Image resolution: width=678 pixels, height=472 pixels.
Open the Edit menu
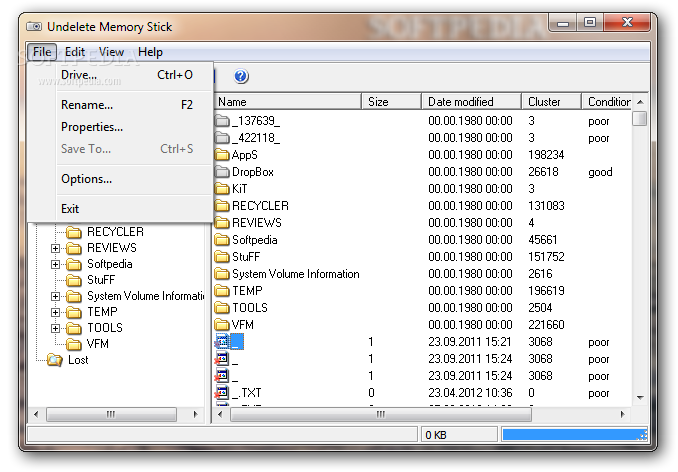75,52
